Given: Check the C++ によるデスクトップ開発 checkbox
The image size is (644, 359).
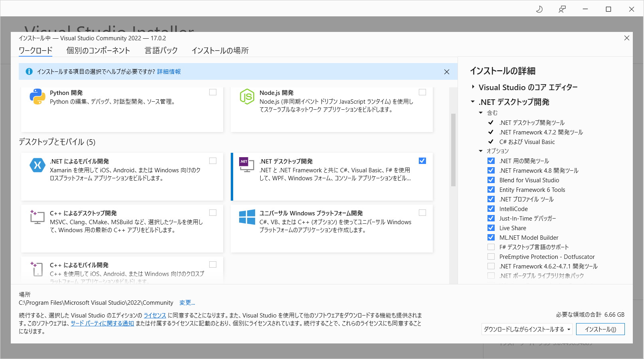Looking at the screenshot, I should click(213, 213).
